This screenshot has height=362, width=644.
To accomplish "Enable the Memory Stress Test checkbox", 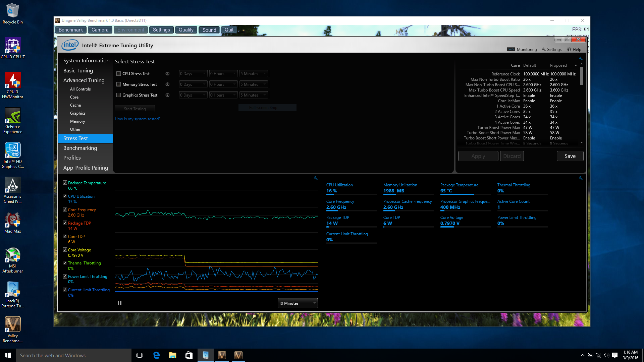I will tap(118, 84).
